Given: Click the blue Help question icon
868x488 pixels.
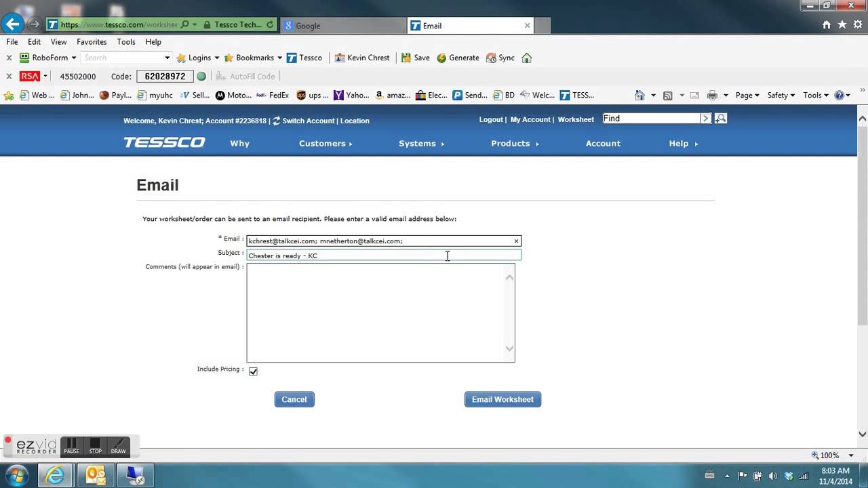Looking at the screenshot, I should click(x=839, y=96).
